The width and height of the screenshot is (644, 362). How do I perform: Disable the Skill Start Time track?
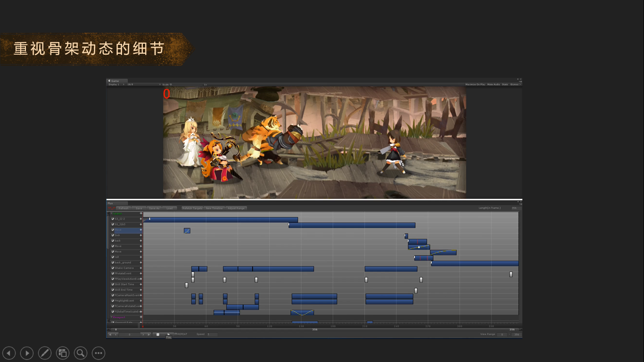tap(113, 284)
